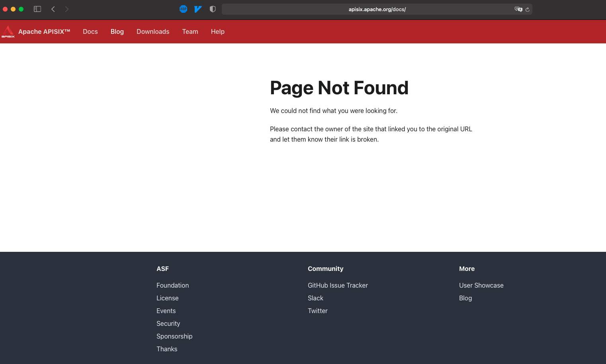Click the apisix.apache.org/docs/ address bar
Image resolution: width=606 pixels, height=364 pixels.
tap(377, 9)
